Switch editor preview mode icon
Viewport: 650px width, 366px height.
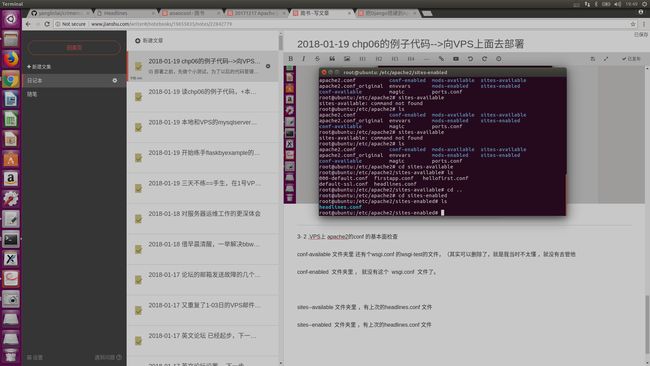coord(592,59)
